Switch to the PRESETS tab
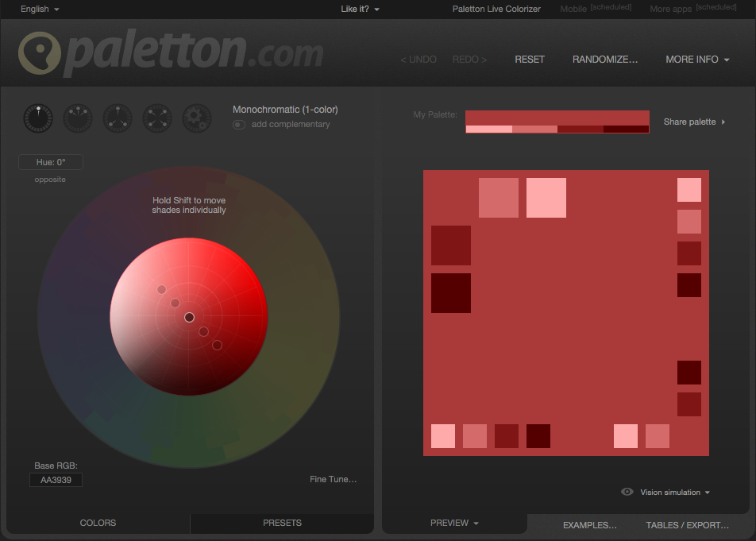This screenshot has width=756, height=541. (282, 523)
